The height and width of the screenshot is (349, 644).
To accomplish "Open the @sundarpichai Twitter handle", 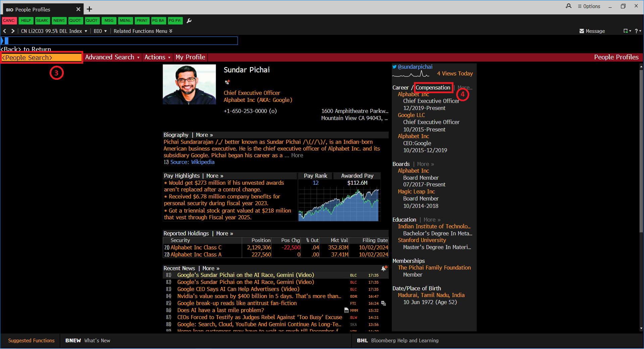I will tap(415, 67).
